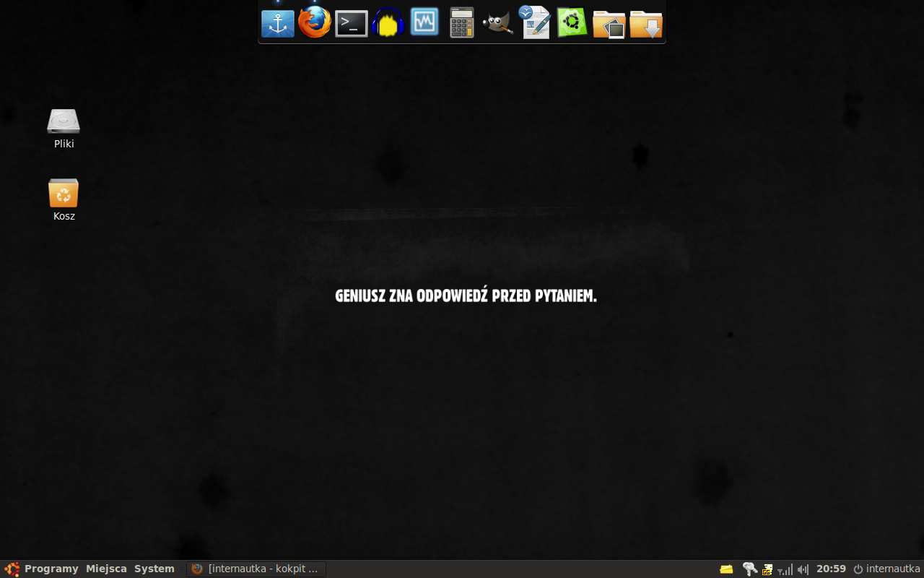Launch the Calculator from the dock
The width and height of the screenshot is (924, 578).
tap(462, 22)
